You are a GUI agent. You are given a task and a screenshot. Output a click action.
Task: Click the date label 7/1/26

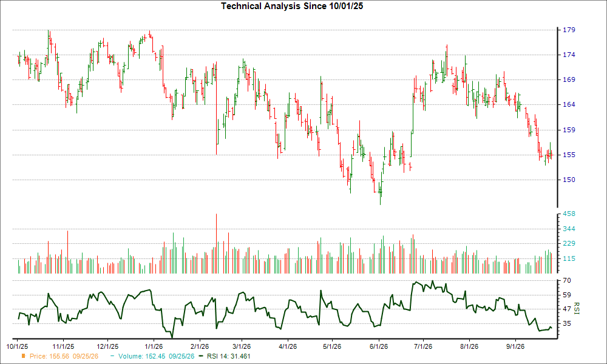coord(422,346)
